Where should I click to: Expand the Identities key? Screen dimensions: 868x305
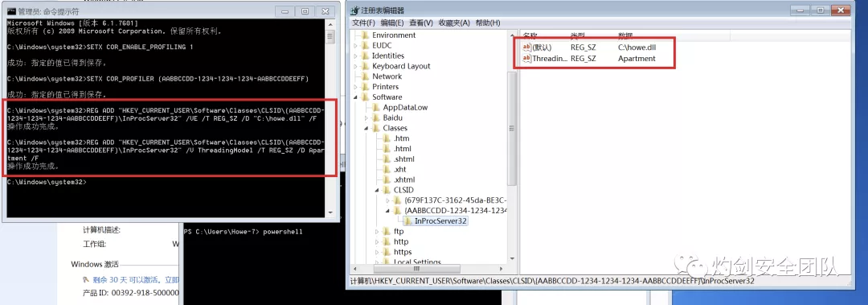355,56
